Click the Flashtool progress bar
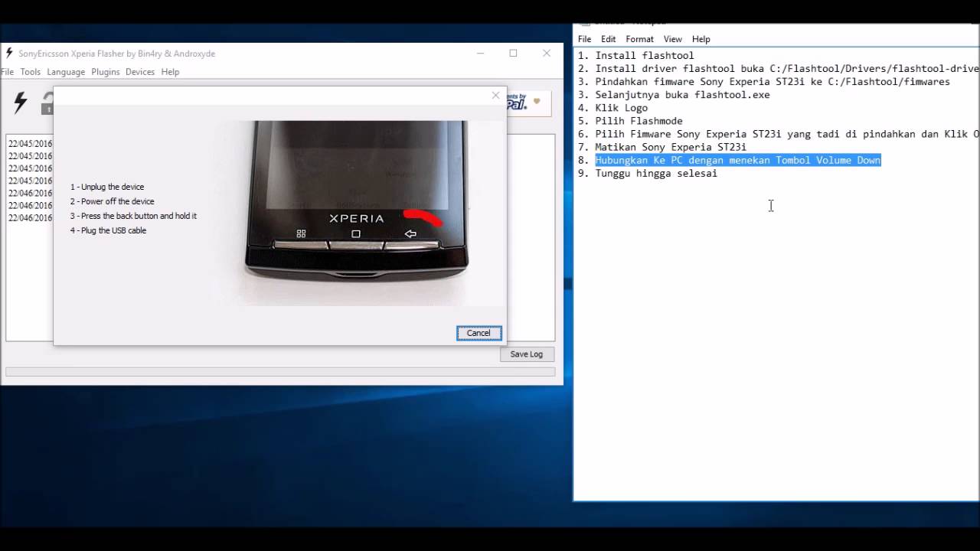Screen dimensions: 980x551 point(280,372)
